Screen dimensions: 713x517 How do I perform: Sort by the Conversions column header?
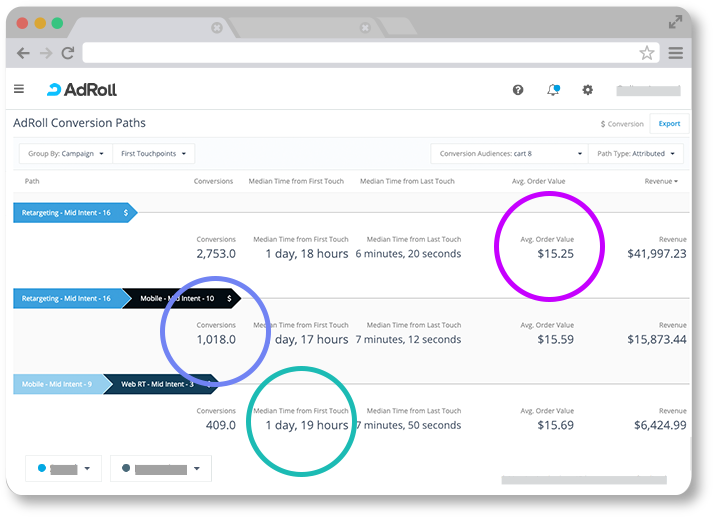213,181
